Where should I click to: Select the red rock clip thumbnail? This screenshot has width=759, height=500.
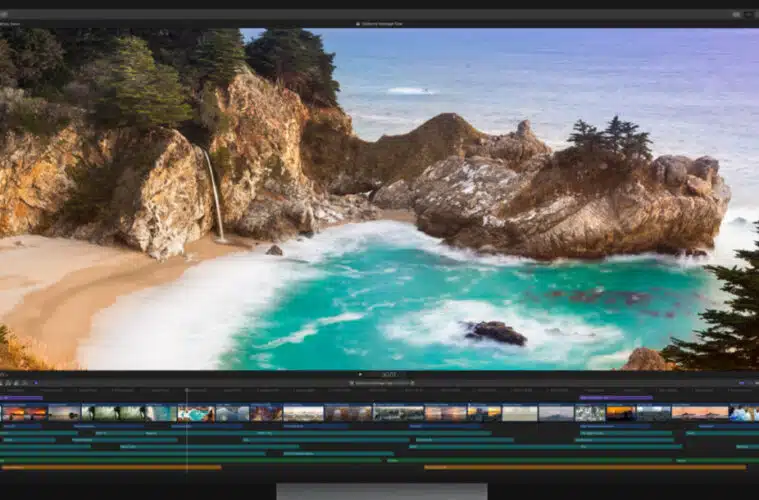coord(266,412)
